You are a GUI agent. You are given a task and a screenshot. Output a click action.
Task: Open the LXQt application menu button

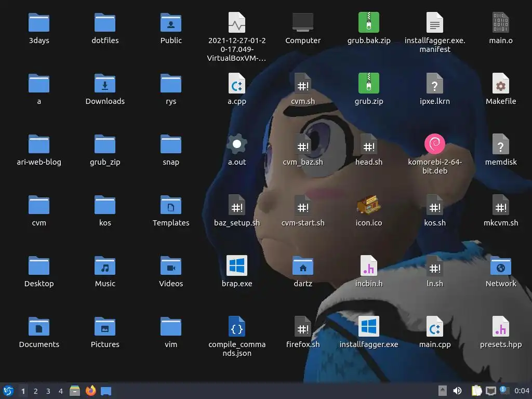[8, 391]
